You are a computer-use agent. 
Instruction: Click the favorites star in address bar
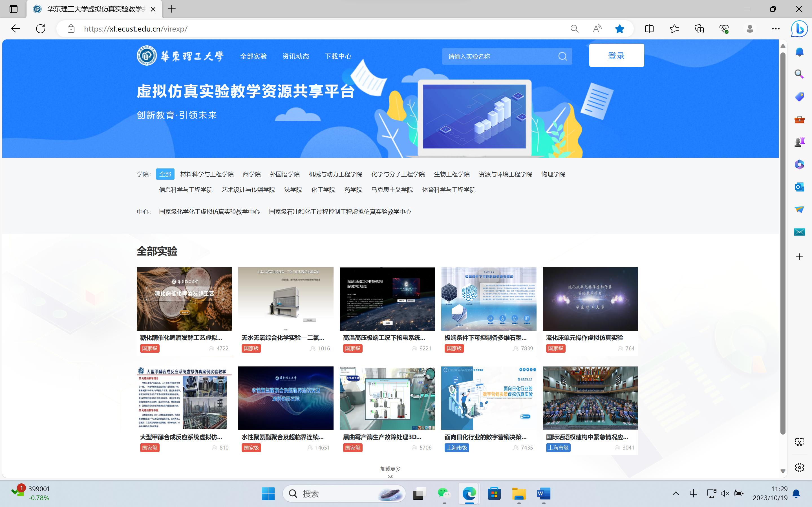[x=619, y=29]
